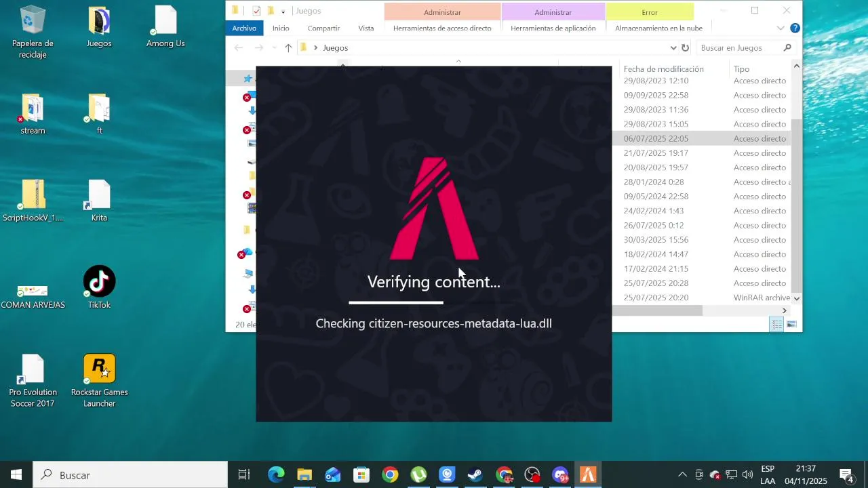Click the Explorer horizontal scrollbar thumb

(657, 310)
